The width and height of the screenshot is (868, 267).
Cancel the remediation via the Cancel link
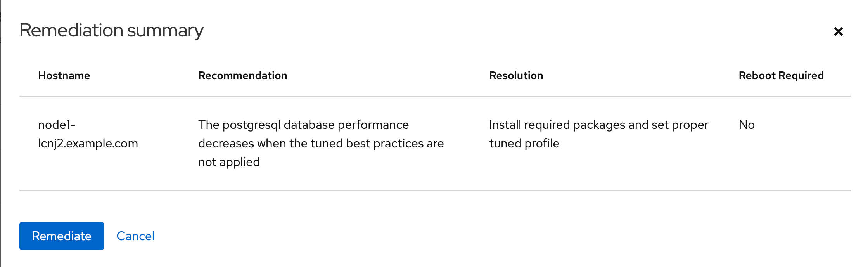[x=136, y=236]
